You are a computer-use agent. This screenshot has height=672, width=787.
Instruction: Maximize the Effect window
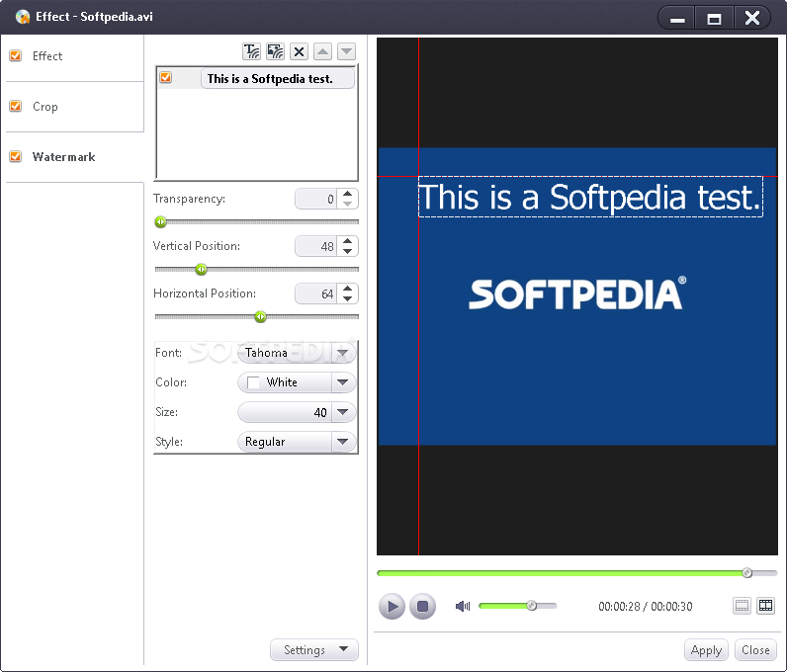[x=714, y=19]
